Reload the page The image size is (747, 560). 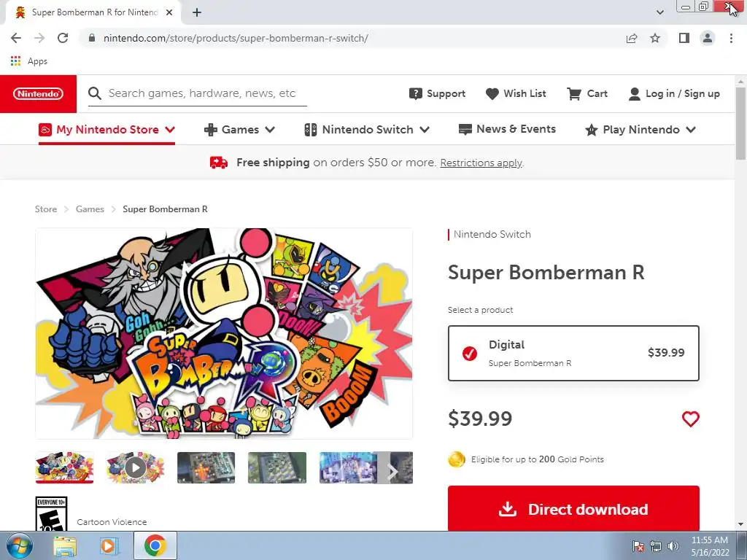tap(63, 38)
